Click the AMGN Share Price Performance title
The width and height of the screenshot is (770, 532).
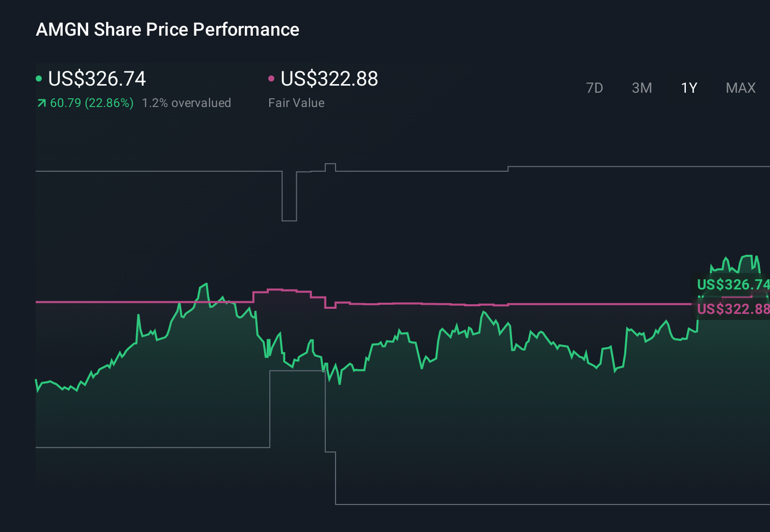(x=167, y=29)
